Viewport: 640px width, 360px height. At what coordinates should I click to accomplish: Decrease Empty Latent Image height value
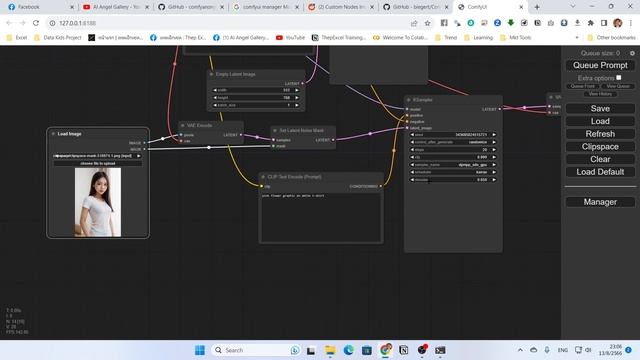[215, 98]
